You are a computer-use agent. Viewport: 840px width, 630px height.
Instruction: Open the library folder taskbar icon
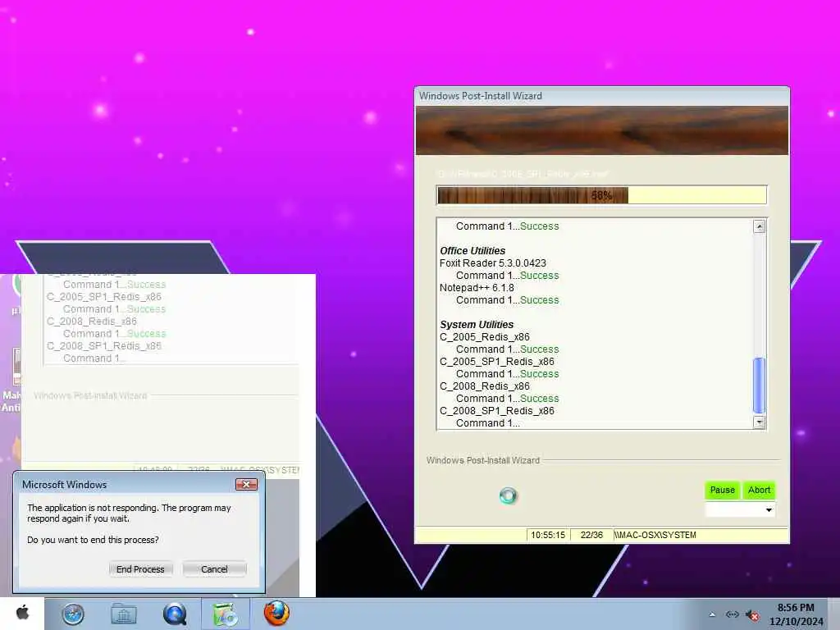point(124,614)
